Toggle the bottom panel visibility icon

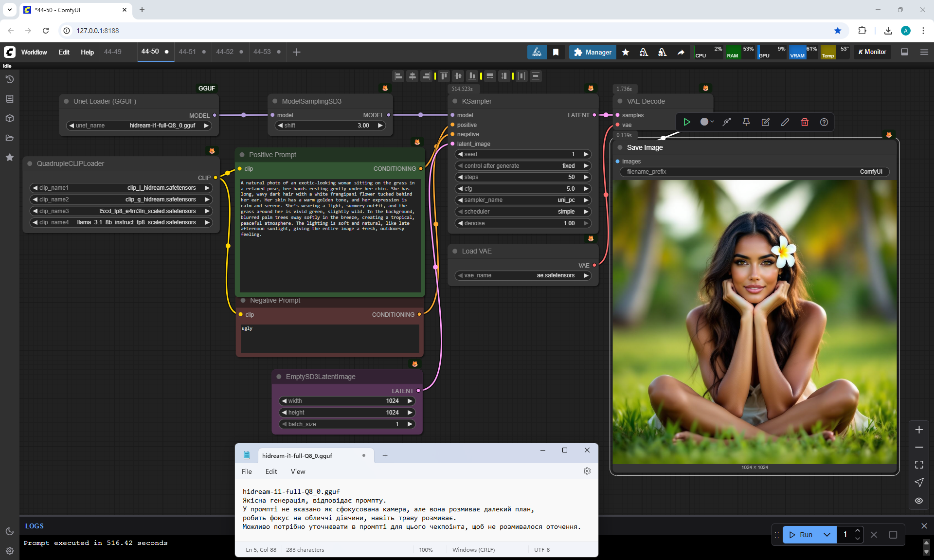click(x=904, y=52)
